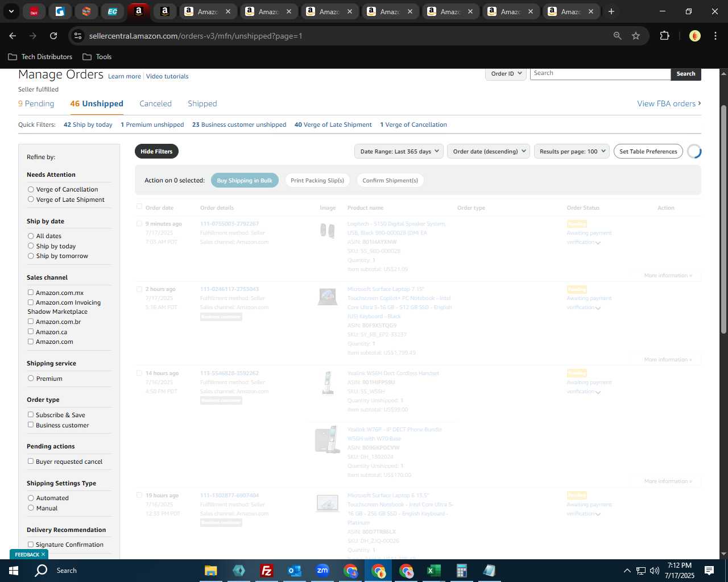Viewport: 728px width, 582px height.
Task: Open the tab search dropdown arrow
Action: (x=11, y=11)
